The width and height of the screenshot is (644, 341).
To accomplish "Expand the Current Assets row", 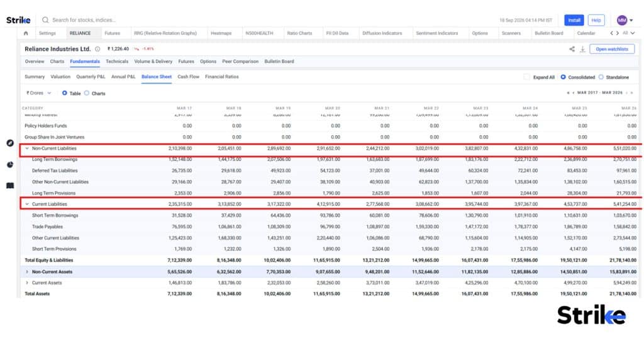I will [x=27, y=282].
